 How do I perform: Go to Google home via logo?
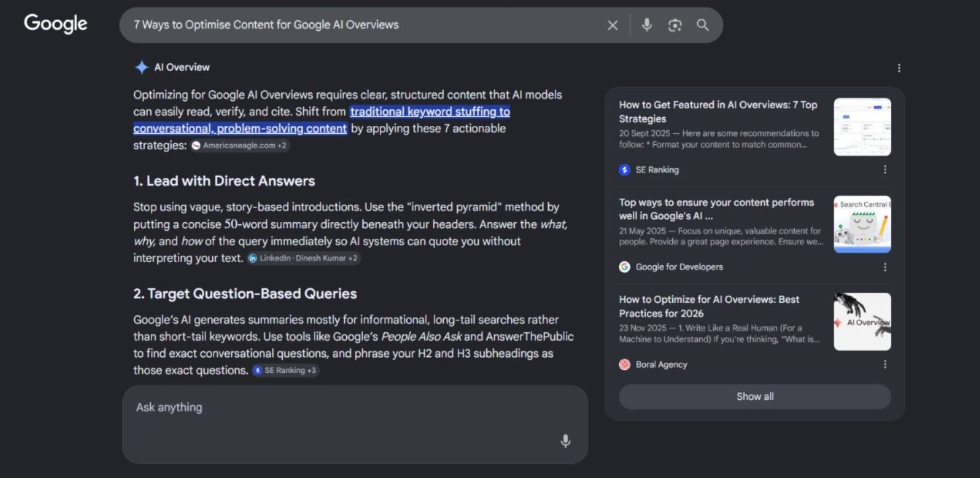(x=56, y=24)
